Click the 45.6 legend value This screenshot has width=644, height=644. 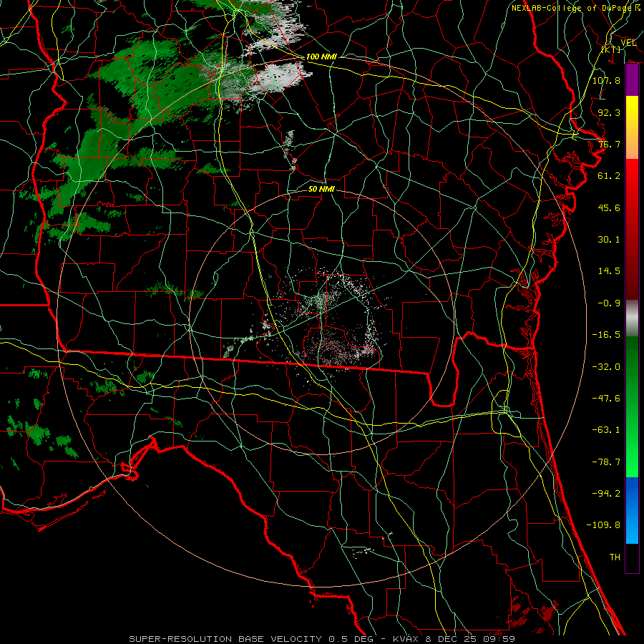point(609,208)
